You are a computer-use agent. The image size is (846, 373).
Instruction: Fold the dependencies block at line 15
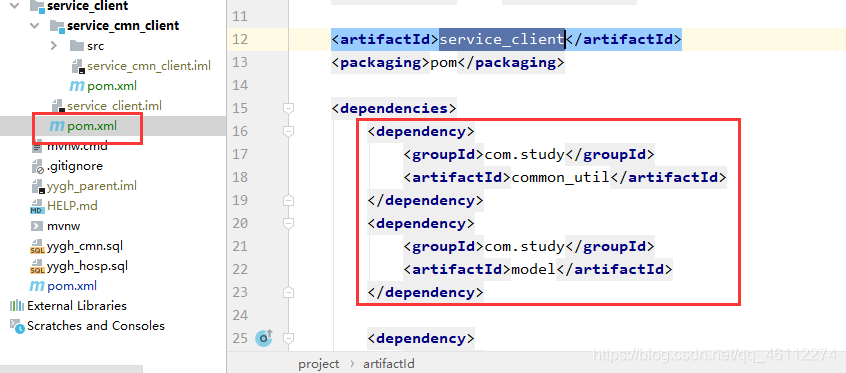(289, 108)
